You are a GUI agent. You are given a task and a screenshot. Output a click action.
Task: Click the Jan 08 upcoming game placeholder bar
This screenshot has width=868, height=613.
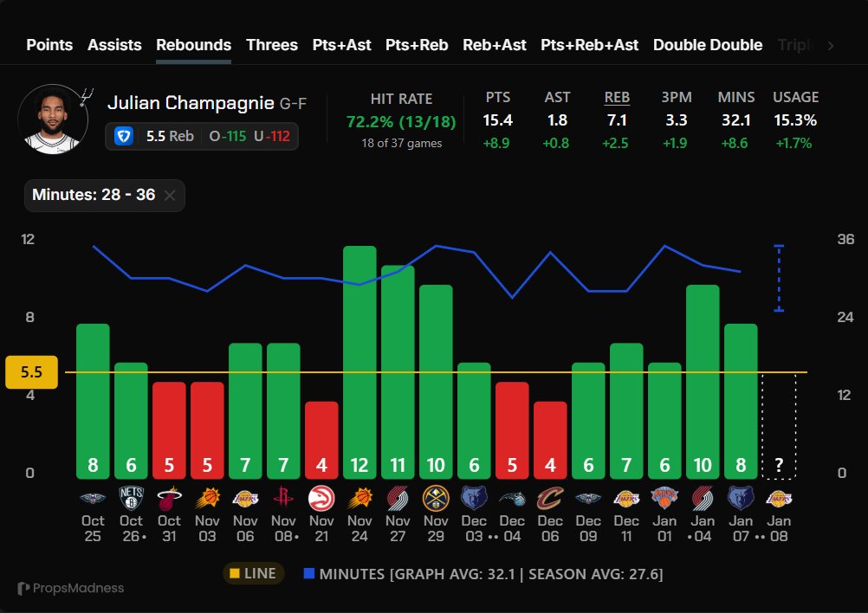(779, 426)
